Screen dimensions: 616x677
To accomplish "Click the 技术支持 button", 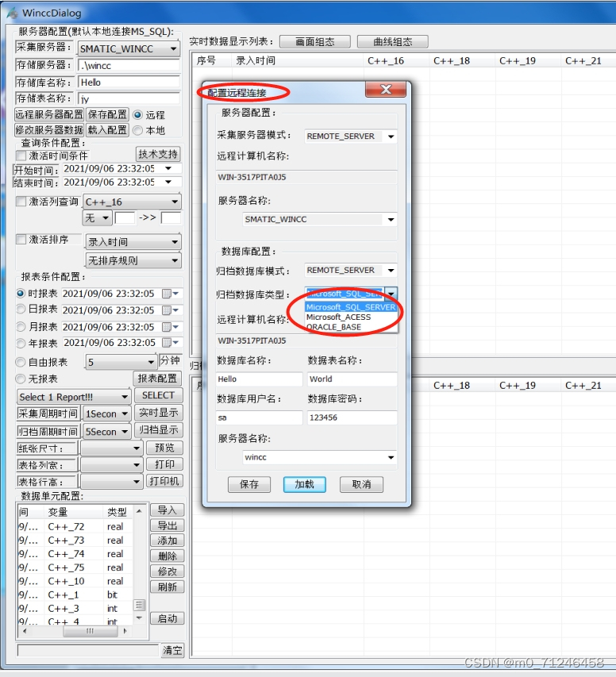I will click(158, 154).
